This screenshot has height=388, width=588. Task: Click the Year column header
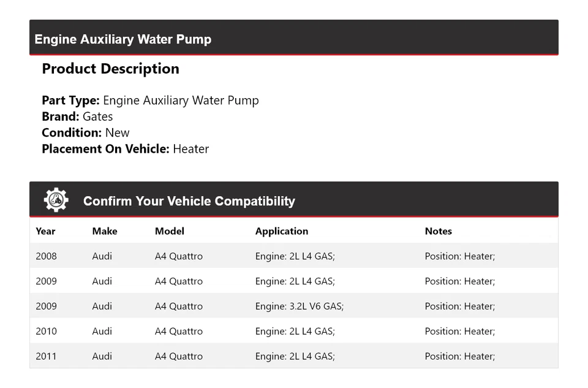point(45,231)
